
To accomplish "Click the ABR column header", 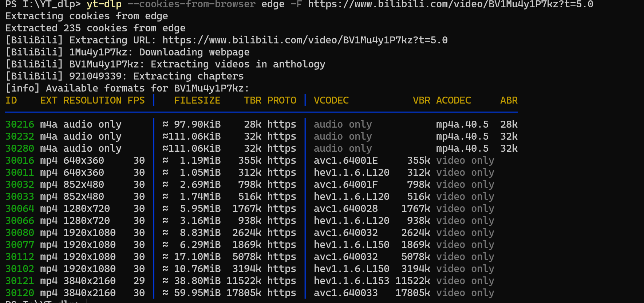I will coord(509,100).
